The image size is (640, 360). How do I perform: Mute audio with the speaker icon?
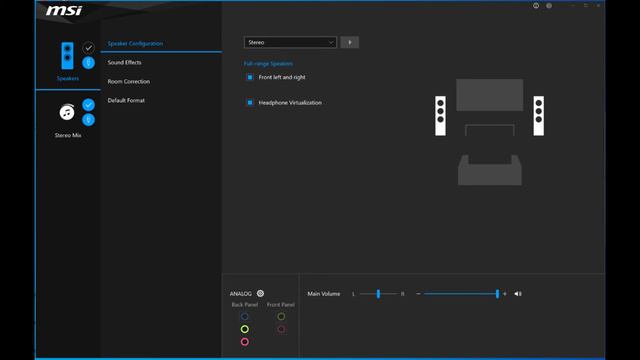click(518, 293)
